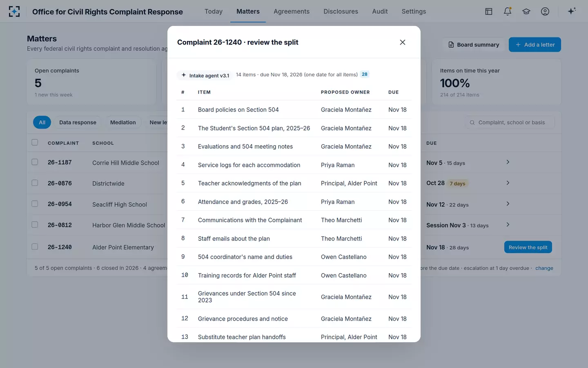Click the app logo icon
Image resolution: width=588 pixels, height=368 pixels.
(x=14, y=11)
